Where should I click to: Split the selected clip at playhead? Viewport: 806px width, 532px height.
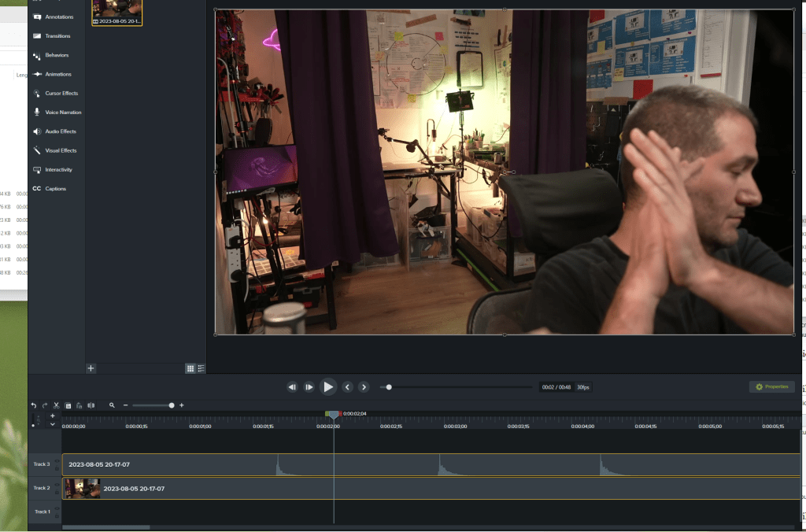91,405
